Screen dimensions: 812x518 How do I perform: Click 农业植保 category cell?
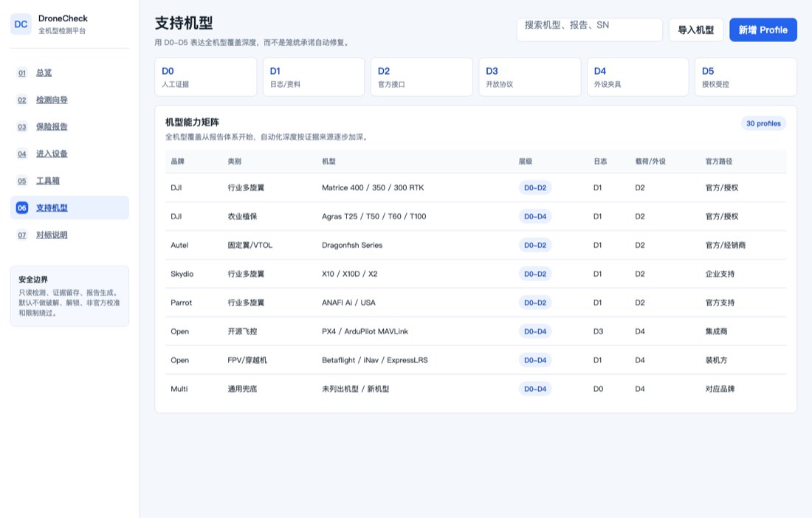[x=242, y=216]
